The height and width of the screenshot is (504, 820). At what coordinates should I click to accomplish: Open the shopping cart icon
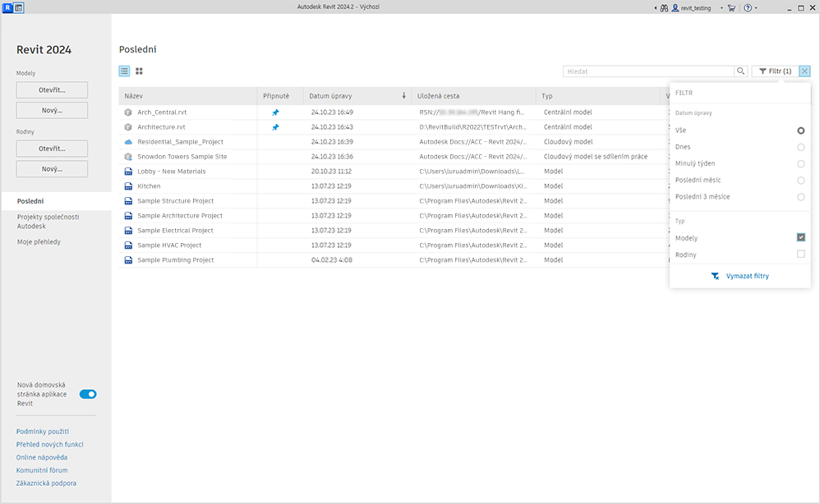tap(731, 8)
